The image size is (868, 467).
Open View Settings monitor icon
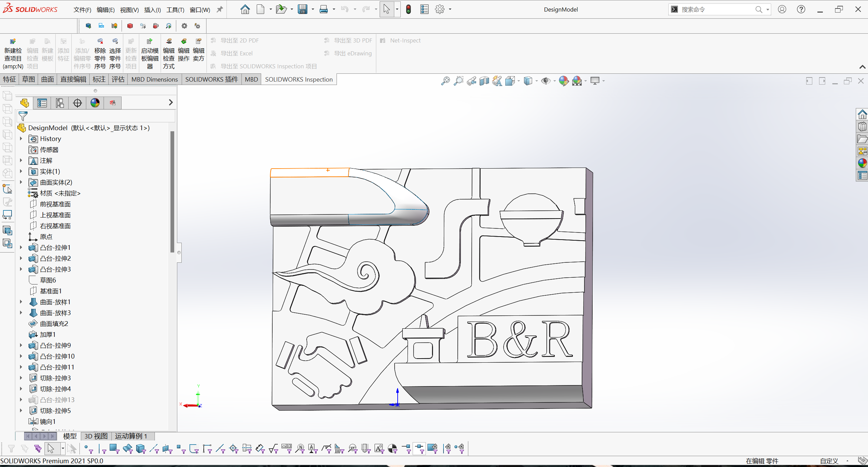click(595, 81)
